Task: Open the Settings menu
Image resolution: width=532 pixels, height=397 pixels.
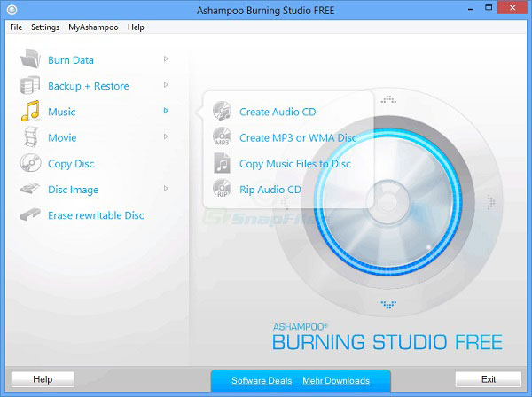Action: [x=45, y=27]
